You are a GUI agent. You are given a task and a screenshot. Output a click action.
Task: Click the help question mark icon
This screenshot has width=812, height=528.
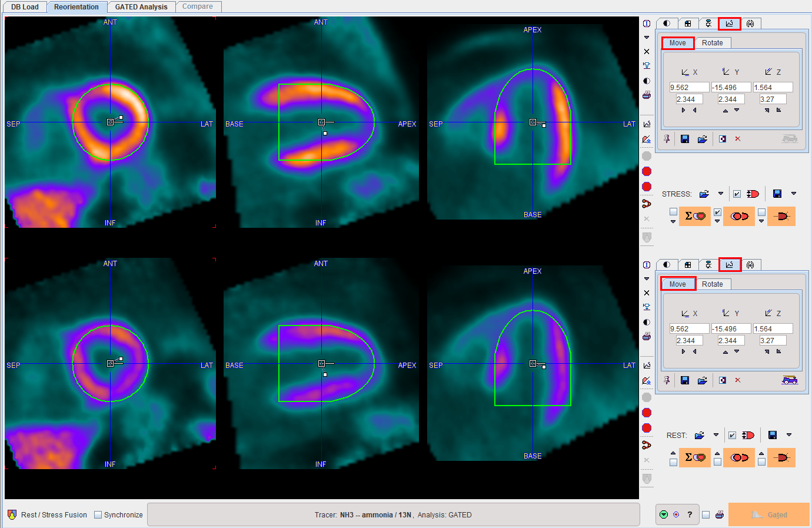coord(690,514)
